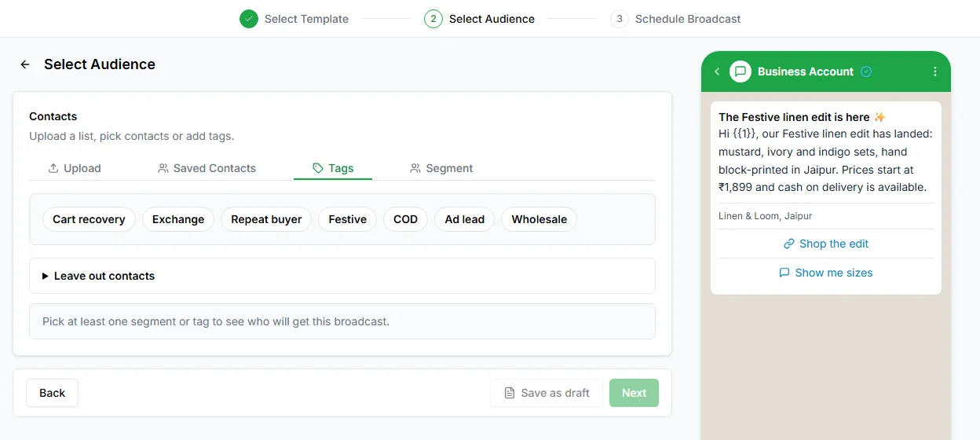The image size is (980, 440).
Task: Click the step 3 circle icon
Action: pos(620,19)
